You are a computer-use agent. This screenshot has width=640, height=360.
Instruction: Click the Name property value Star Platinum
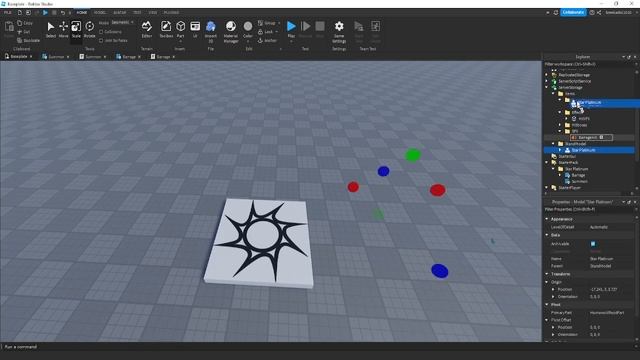pyautogui.click(x=601, y=259)
